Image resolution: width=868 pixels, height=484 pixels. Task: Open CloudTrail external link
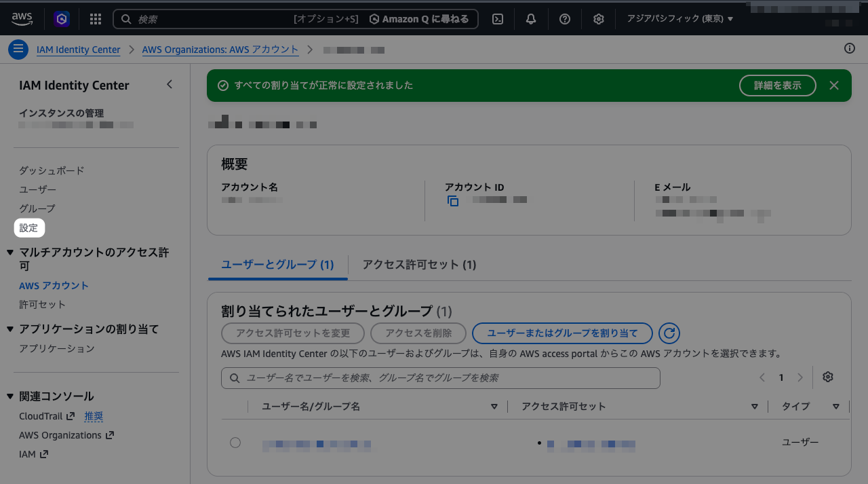coord(47,416)
